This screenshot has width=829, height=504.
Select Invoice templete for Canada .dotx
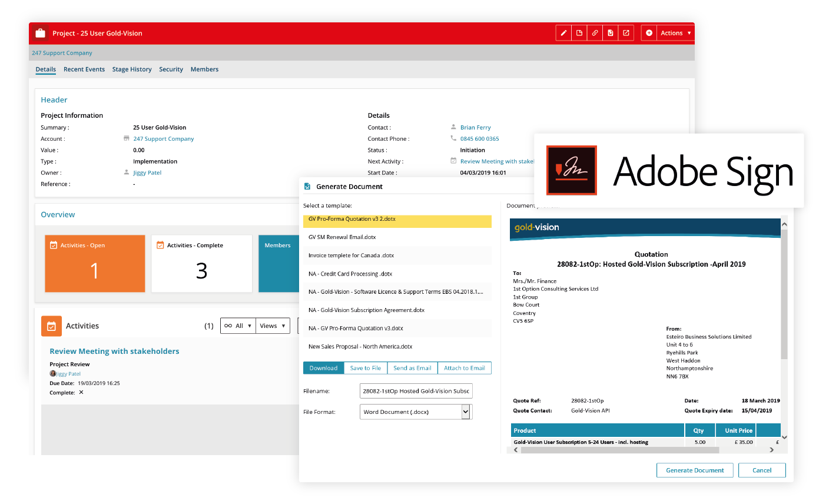[x=397, y=256]
